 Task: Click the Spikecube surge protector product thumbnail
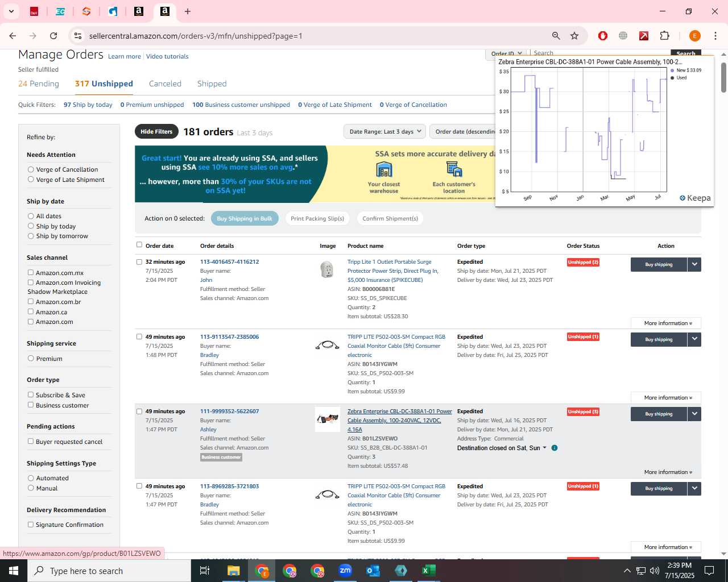pyautogui.click(x=327, y=269)
